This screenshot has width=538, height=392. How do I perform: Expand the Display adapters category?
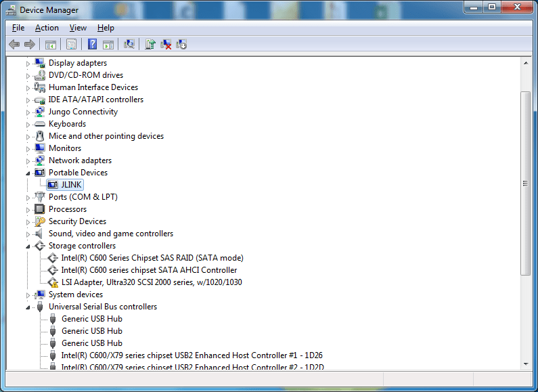[28, 63]
